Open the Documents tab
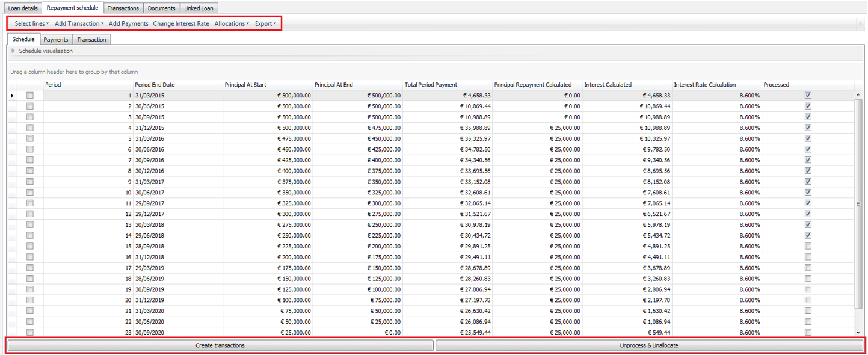 click(x=162, y=8)
